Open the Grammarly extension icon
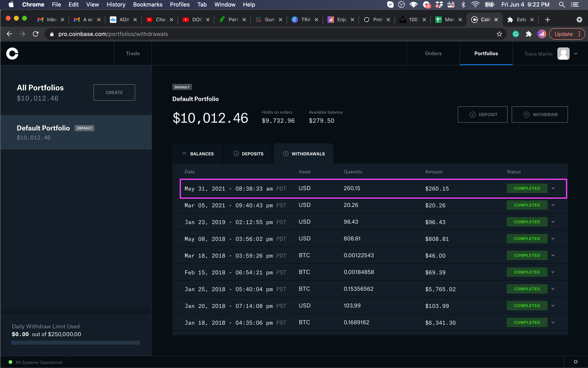 (516, 34)
